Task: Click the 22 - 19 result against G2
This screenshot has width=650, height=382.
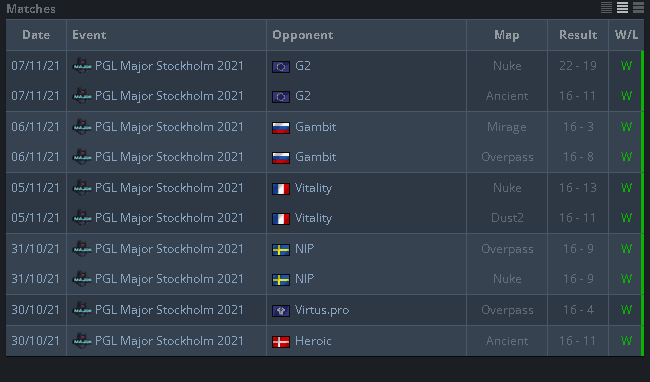Action: point(578,66)
